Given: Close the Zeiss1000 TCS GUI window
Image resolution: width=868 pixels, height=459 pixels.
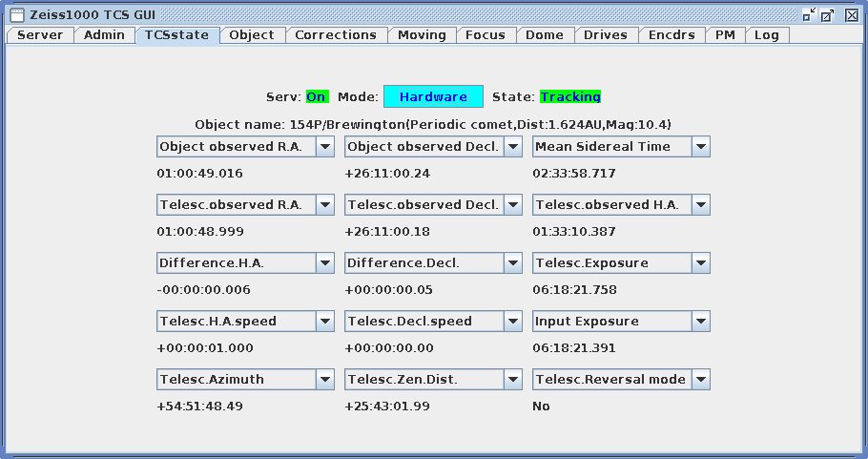Looking at the screenshot, I should click(852, 15).
